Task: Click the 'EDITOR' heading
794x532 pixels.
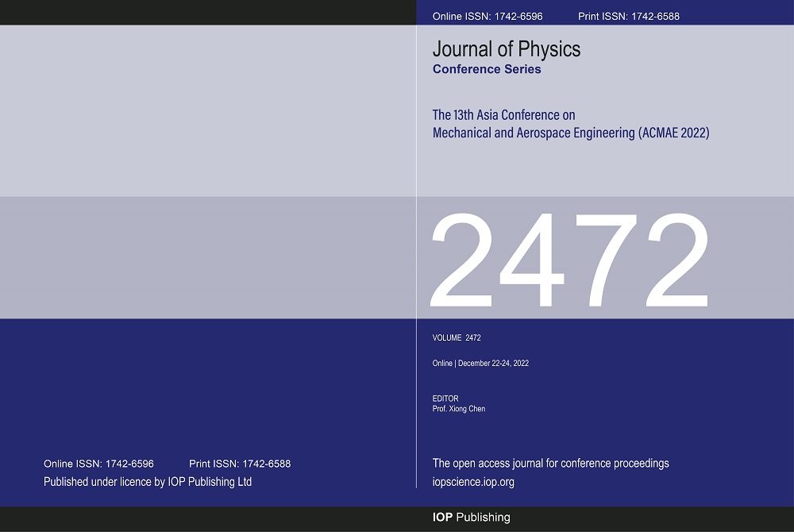Action: 445,399
